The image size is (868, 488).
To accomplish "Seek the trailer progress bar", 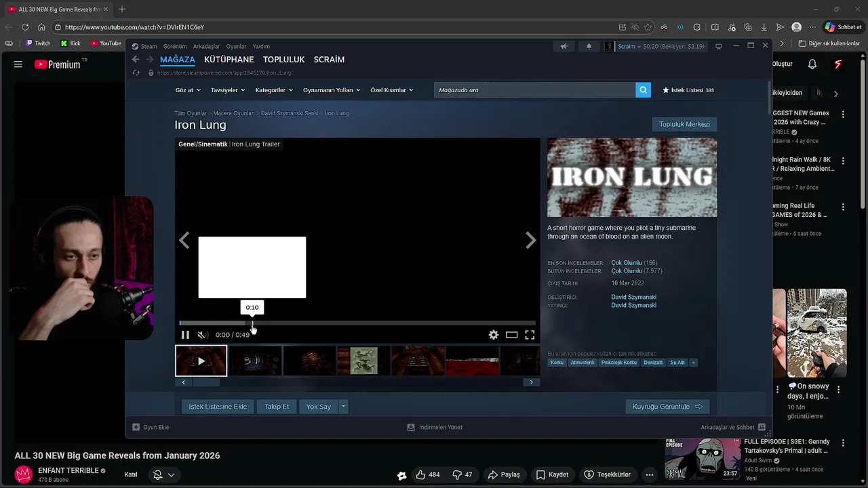I will (357, 323).
